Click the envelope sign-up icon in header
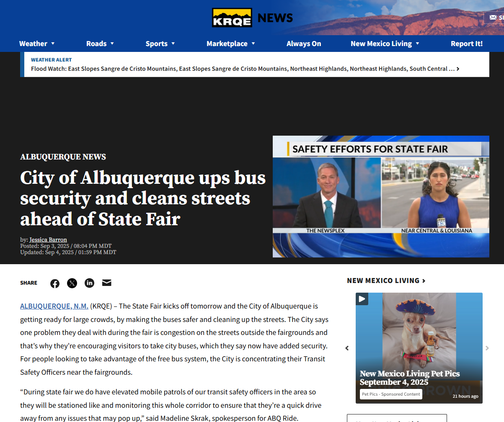The image size is (504, 422). point(493,18)
